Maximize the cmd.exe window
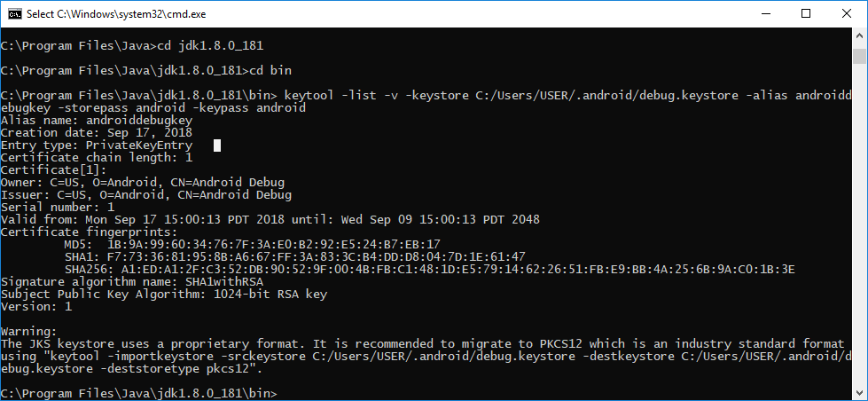The image size is (868, 401). pos(806,14)
